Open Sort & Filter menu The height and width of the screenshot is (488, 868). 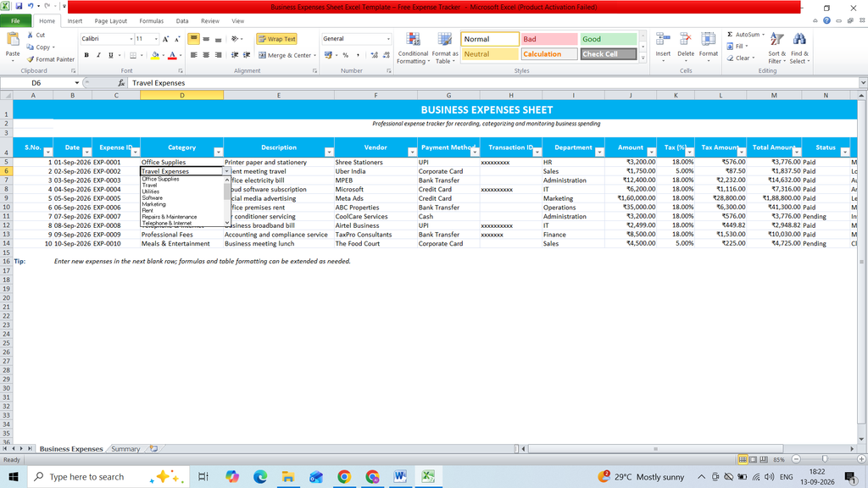click(x=776, y=48)
